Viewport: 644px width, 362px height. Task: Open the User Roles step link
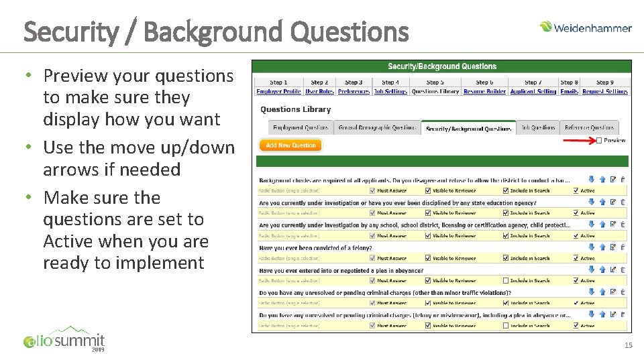click(319, 91)
